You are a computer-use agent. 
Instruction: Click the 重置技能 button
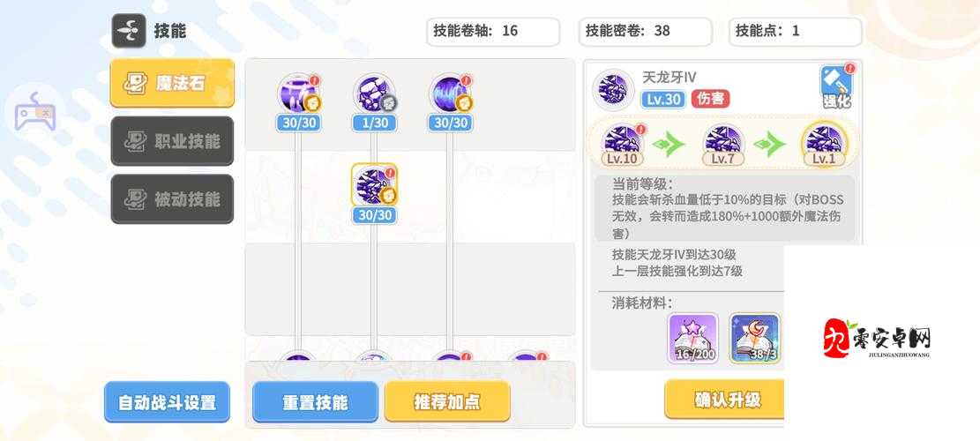(x=316, y=402)
